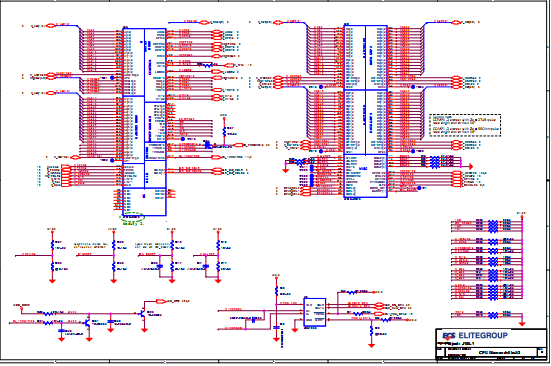This screenshot has height=366, width=551.
Task: Select the transistor driving the off-page connector
Action: click(142, 313)
